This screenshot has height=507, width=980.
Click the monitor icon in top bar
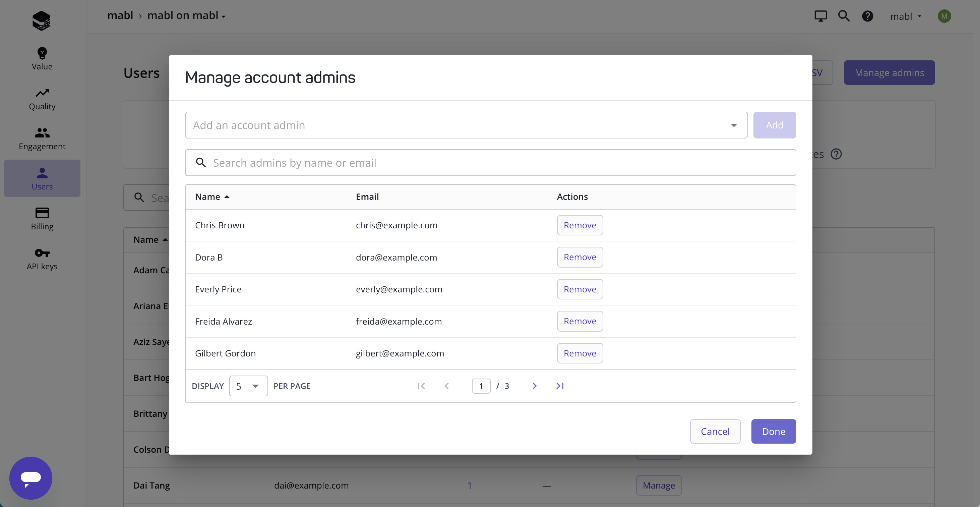820,16
